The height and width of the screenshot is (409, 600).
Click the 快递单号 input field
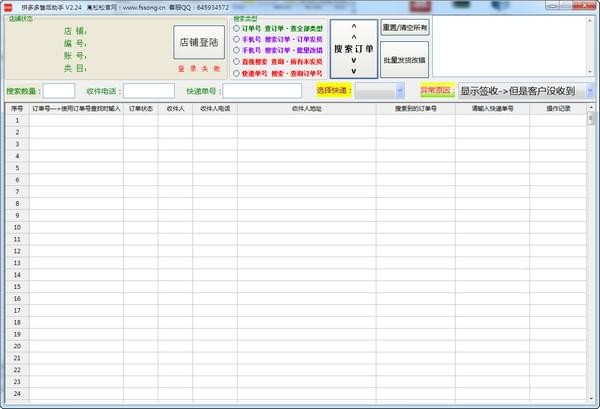262,91
